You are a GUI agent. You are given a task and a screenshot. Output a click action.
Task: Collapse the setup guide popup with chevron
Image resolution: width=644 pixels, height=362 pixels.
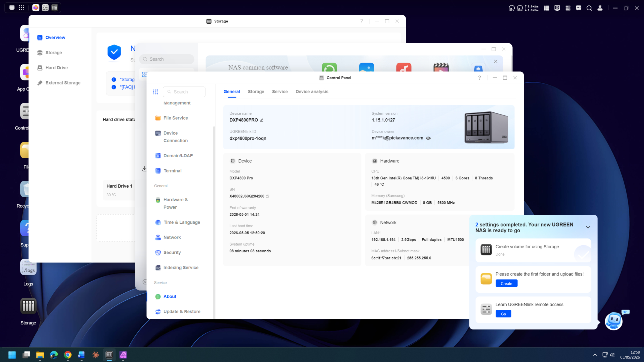(x=588, y=227)
